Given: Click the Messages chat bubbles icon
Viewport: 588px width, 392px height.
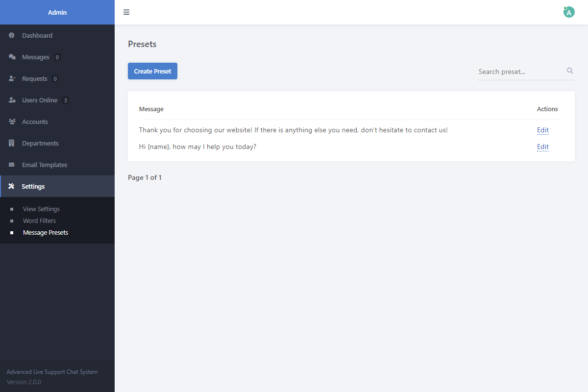Looking at the screenshot, I should (x=12, y=57).
